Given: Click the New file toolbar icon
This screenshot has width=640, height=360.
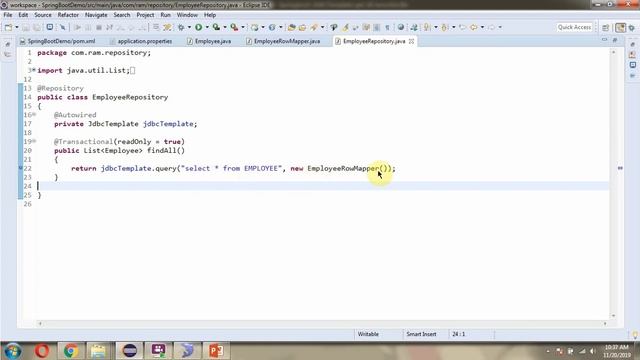Looking at the screenshot, I should (x=8, y=27).
